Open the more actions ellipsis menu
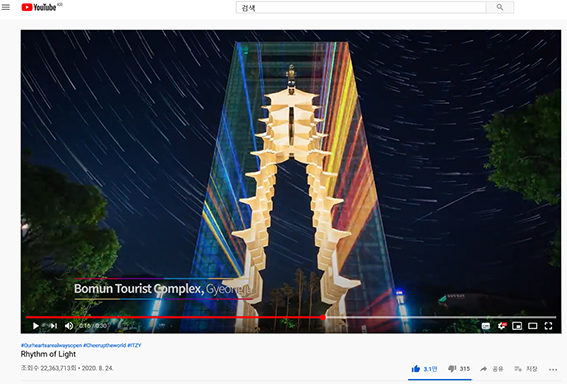 click(553, 370)
